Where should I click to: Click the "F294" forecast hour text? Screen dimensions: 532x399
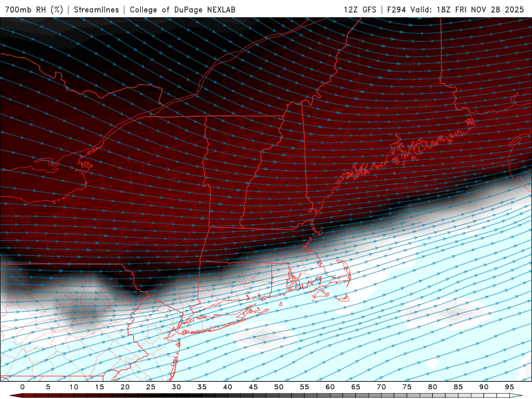[396, 9]
